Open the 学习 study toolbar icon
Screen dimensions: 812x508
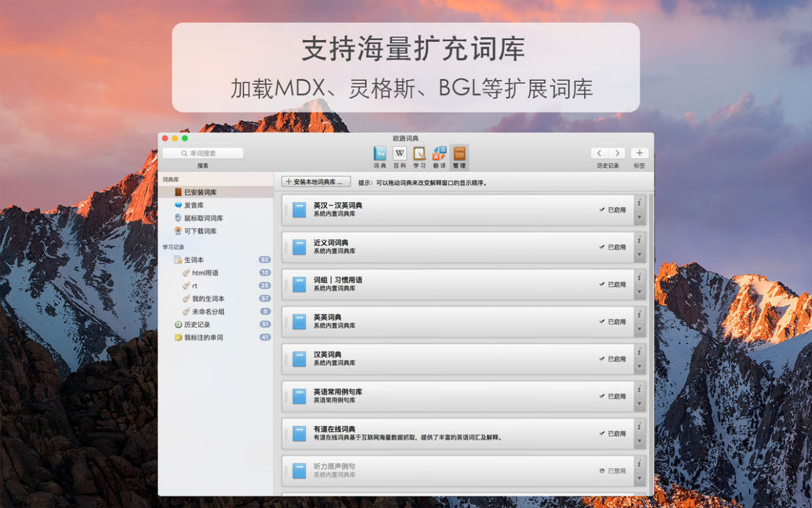pyautogui.click(x=419, y=157)
